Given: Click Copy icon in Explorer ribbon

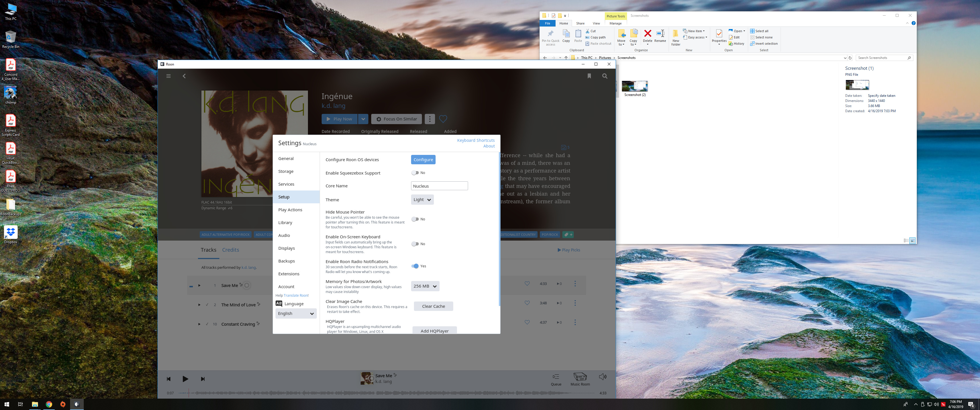Looking at the screenshot, I should coord(566,36).
